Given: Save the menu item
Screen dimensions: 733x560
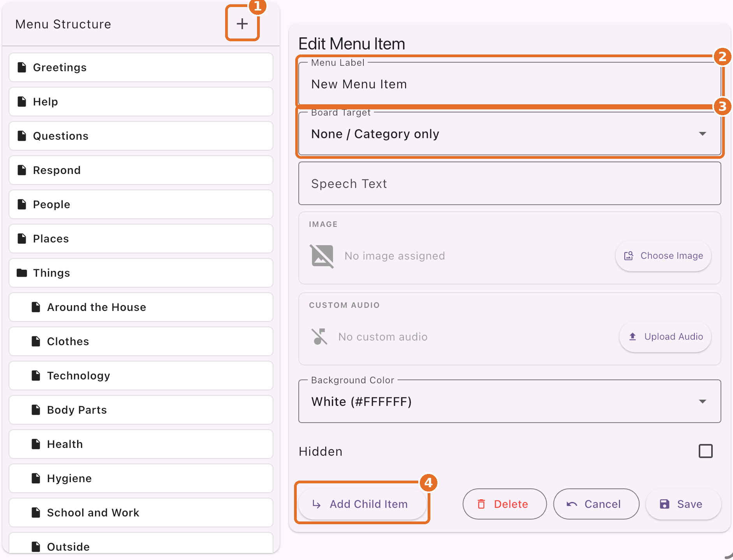Looking at the screenshot, I should [683, 504].
